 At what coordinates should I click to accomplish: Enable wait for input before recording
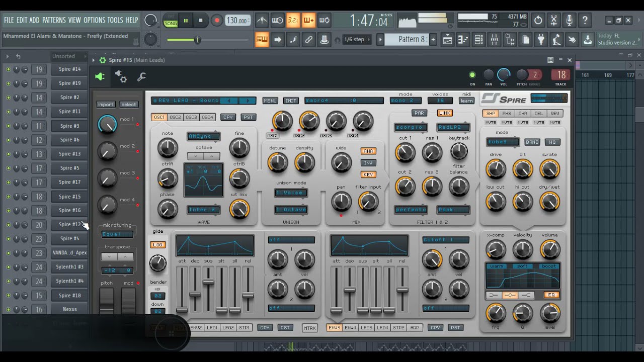point(277,20)
